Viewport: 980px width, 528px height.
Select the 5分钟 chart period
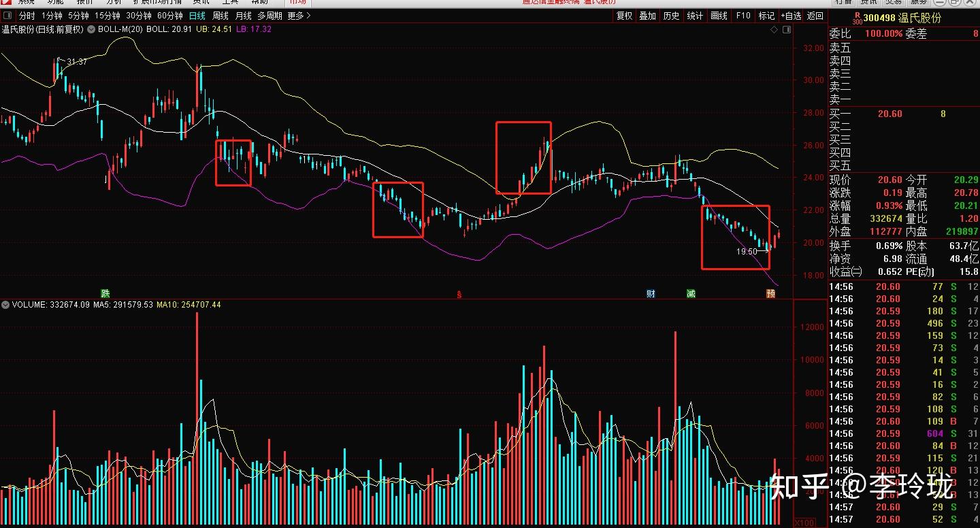point(78,16)
